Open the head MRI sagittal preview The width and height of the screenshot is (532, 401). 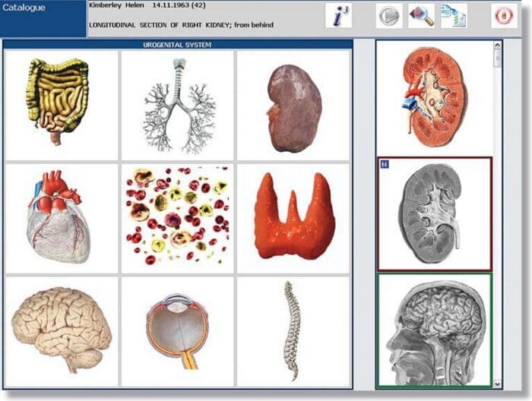tap(435, 330)
